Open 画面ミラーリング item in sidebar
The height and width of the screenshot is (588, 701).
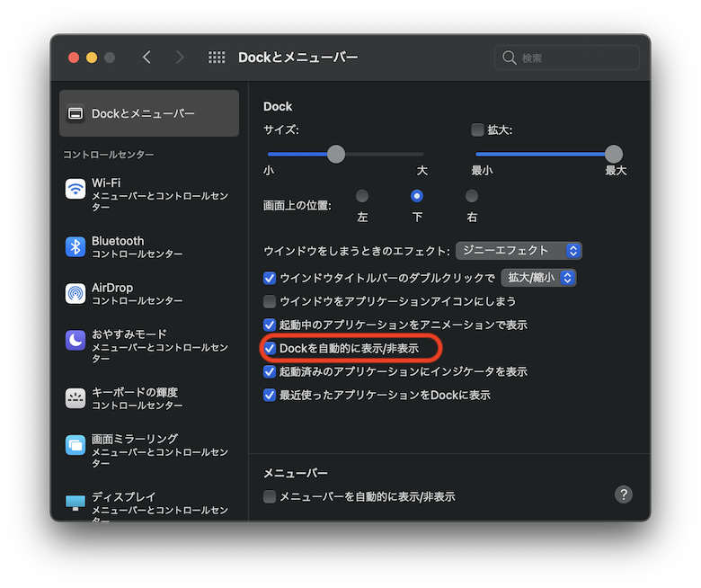pyautogui.click(x=149, y=450)
